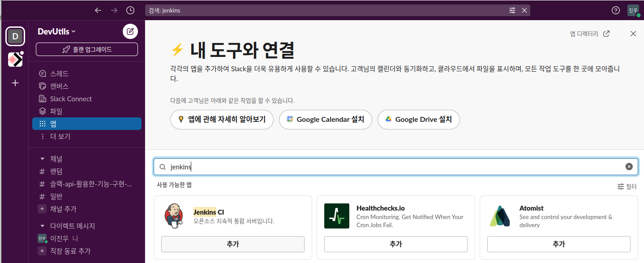Click the Healthchecks.io app title
Viewport: 644px width, 263px height.
tap(381, 208)
